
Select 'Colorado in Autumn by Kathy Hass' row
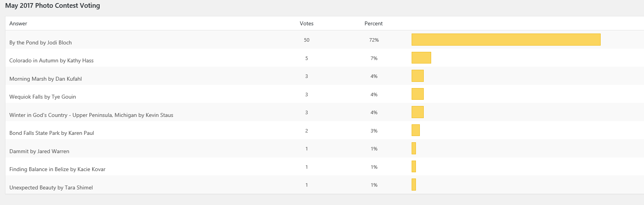tap(52, 60)
